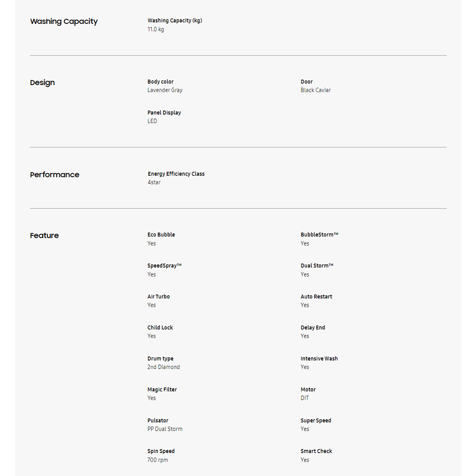Click the 4star efficiency value
This screenshot has width=476, height=476.
(x=154, y=182)
